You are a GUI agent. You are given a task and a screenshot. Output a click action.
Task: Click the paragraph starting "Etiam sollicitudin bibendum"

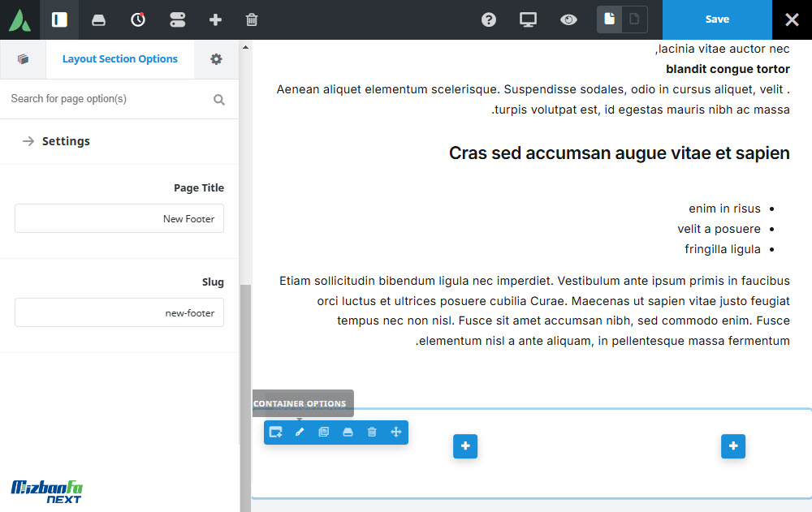tap(534, 311)
